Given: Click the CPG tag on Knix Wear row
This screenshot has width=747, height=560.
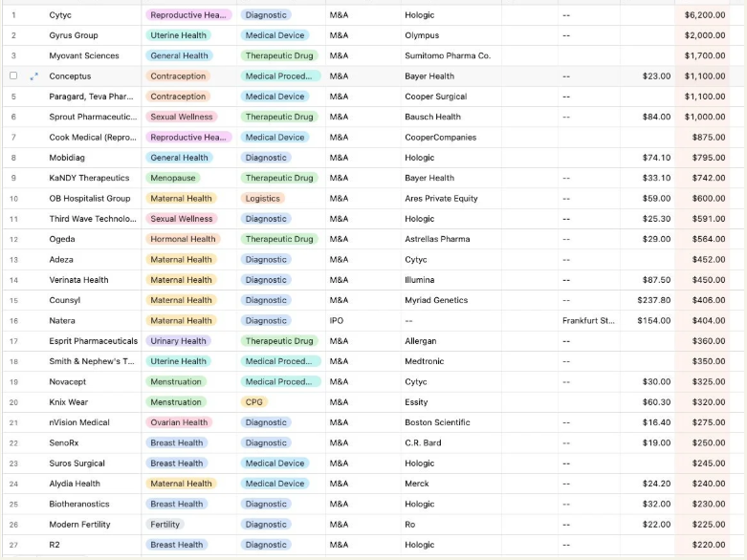Looking at the screenshot, I should click(253, 402).
